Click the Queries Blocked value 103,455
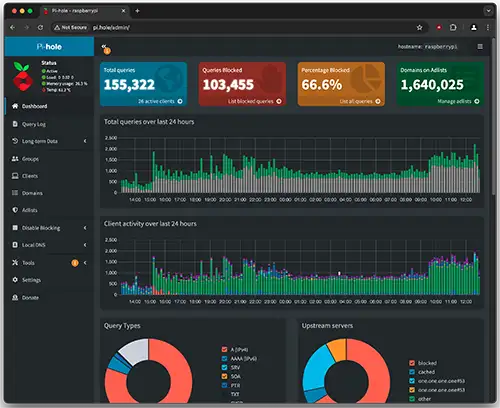Image resolution: width=500 pixels, height=408 pixels. [x=228, y=85]
